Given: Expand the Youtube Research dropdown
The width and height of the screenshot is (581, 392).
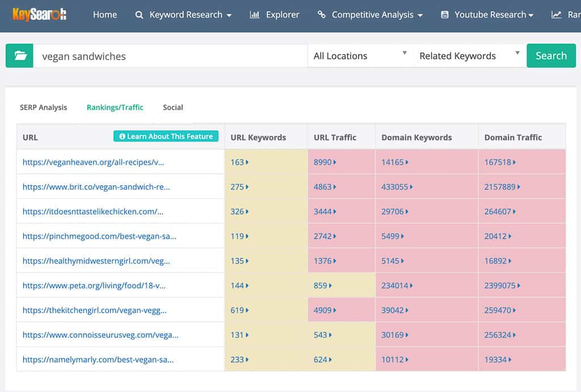Looking at the screenshot, I should pos(532,15).
